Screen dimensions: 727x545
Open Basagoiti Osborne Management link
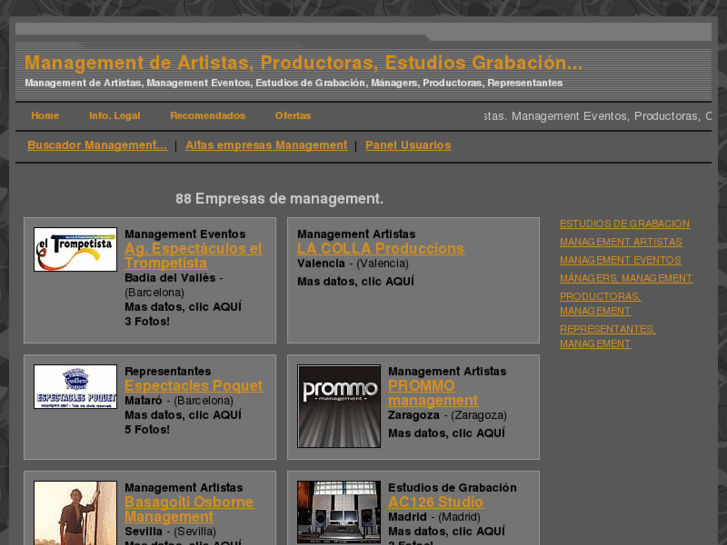click(x=189, y=509)
